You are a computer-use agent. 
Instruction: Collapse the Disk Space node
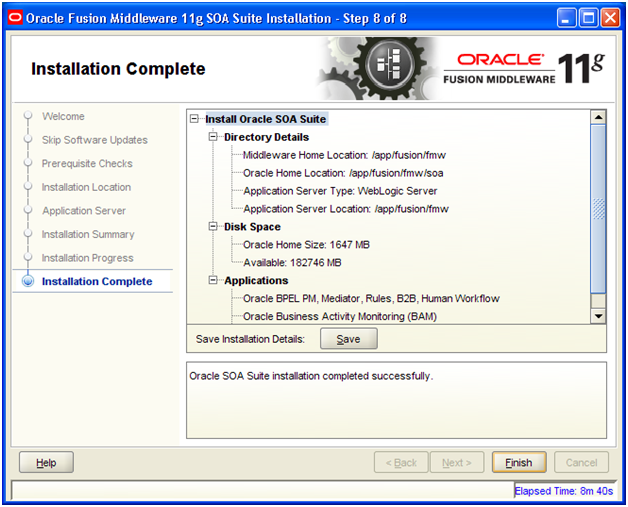tap(213, 227)
